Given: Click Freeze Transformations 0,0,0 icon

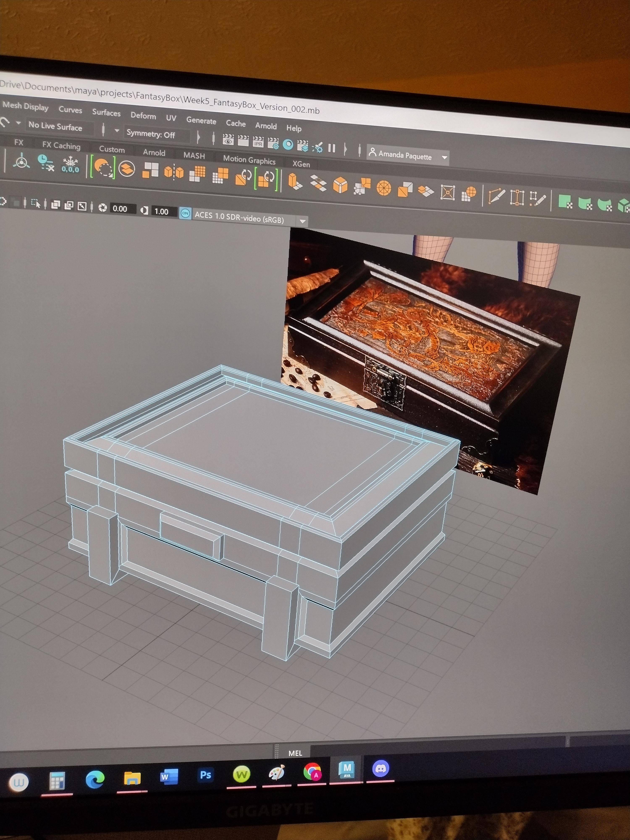Looking at the screenshot, I should tap(70, 165).
